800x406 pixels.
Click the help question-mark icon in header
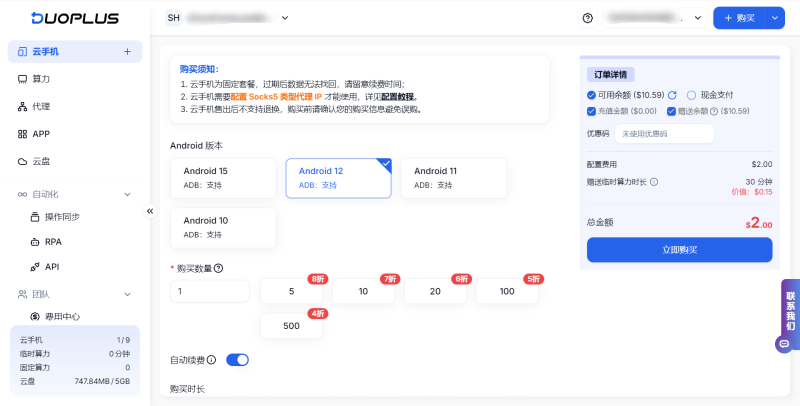588,18
